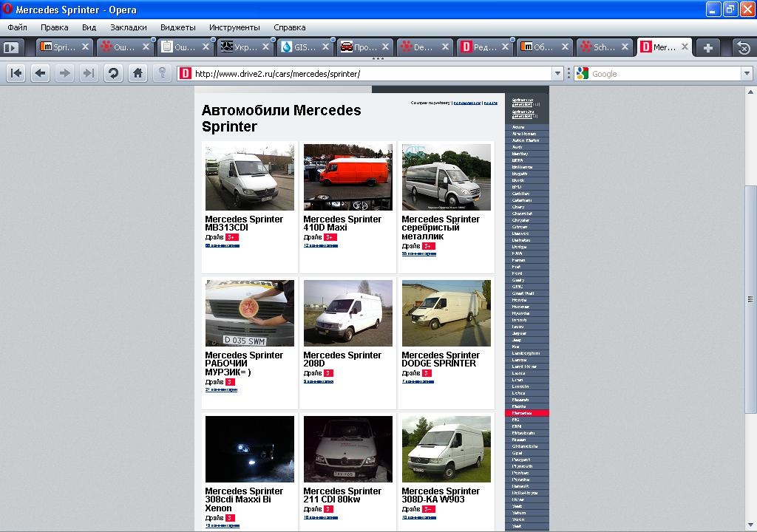The width and height of the screenshot is (757, 532).
Task: Open Mercedes Sprinter 308D-KA W903 link
Action: (441, 495)
